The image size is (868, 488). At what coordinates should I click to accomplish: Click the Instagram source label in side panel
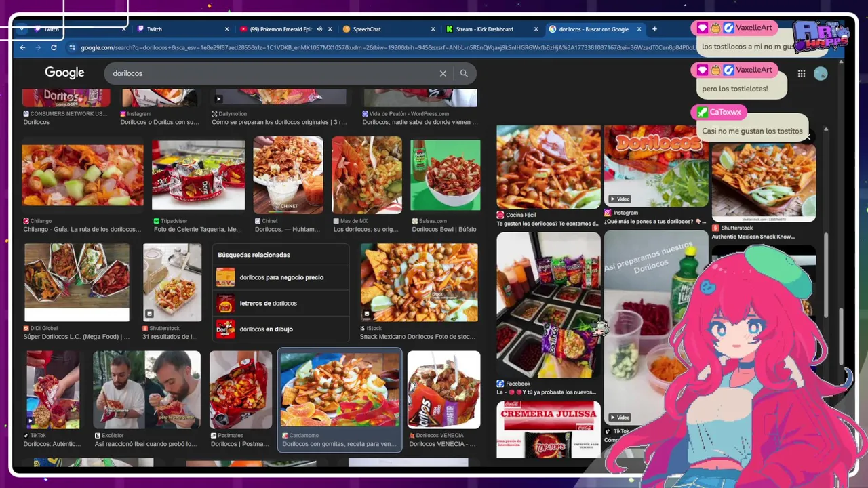626,213
